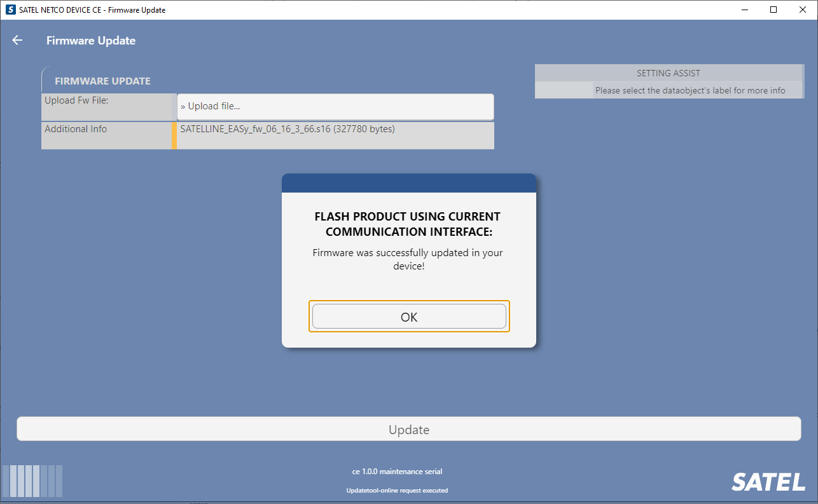Minimize the SATEL NETCO DEVICE window
The height and width of the screenshot is (504, 818).
pyautogui.click(x=744, y=10)
